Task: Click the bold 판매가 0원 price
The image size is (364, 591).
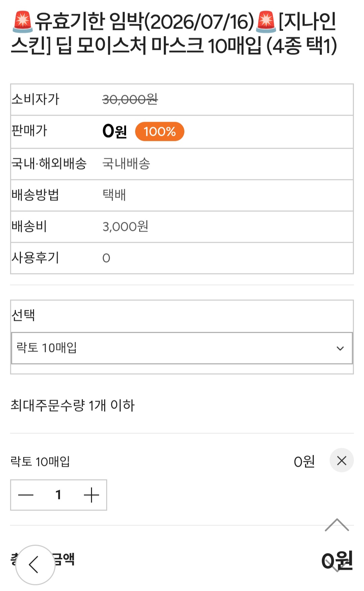Action: coord(115,131)
